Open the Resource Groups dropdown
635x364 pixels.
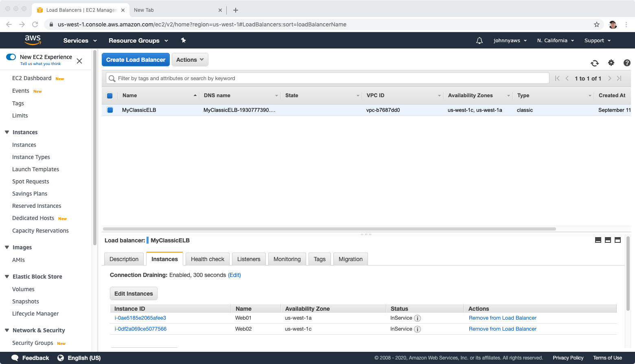point(138,40)
